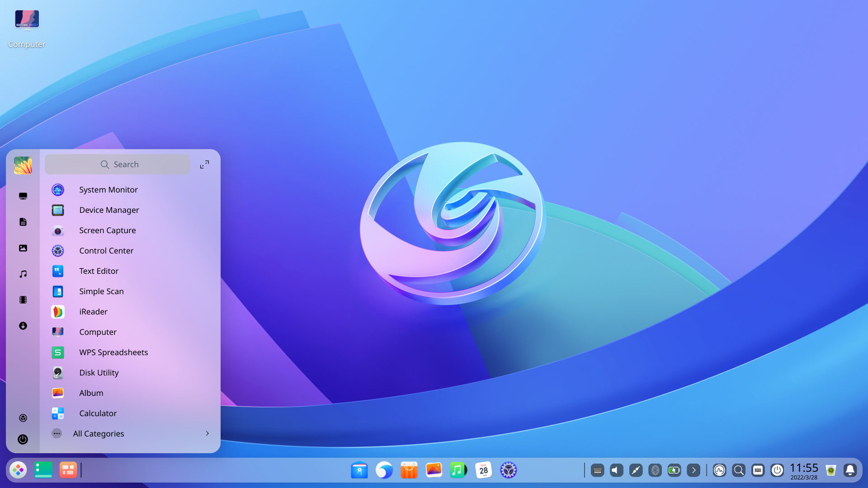Click the power button in launcher sidebar
This screenshot has width=868, height=488.
point(23,439)
